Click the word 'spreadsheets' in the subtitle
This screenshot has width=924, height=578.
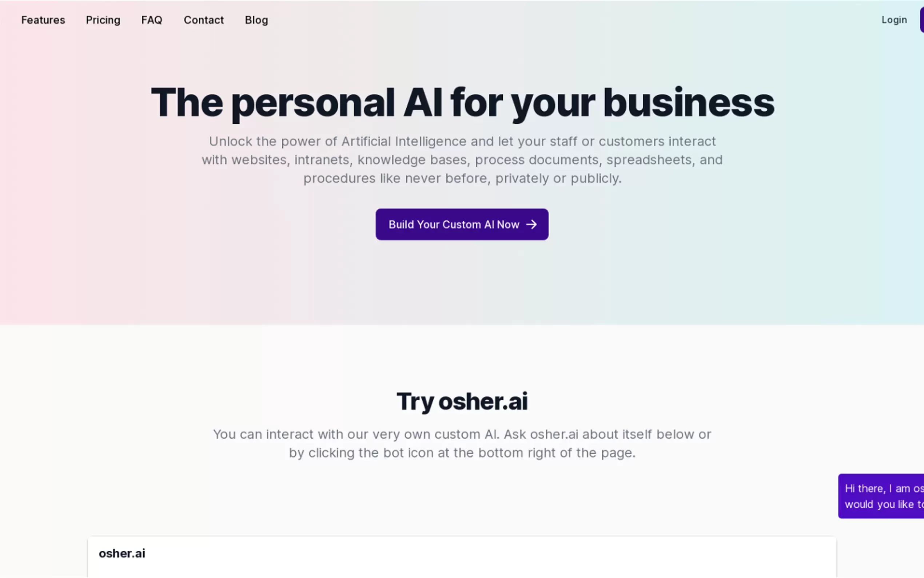[x=649, y=160]
